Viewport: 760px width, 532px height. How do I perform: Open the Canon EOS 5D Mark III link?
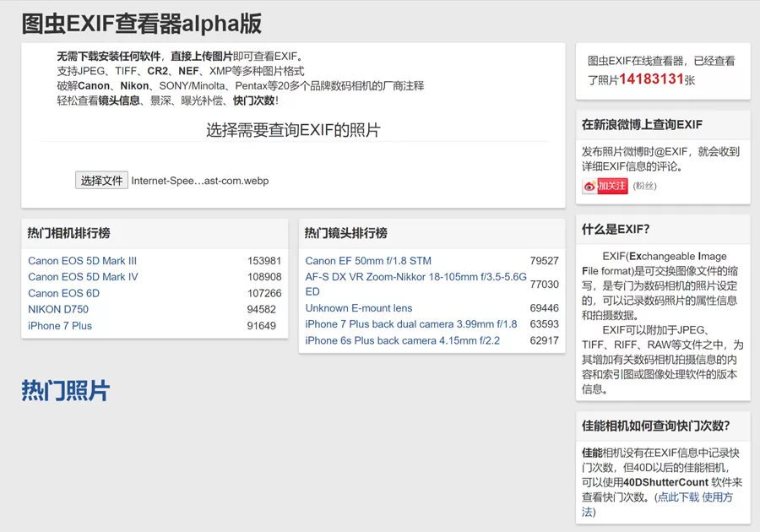point(82,261)
